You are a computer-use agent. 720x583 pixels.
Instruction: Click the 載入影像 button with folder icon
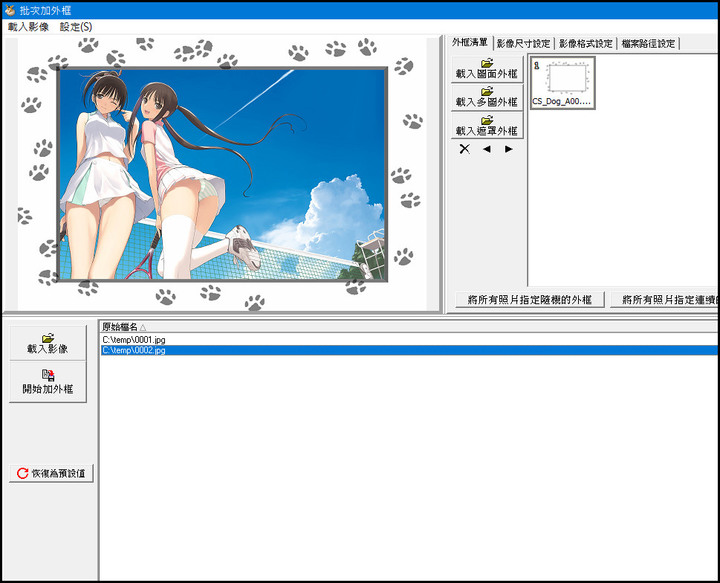pos(48,343)
